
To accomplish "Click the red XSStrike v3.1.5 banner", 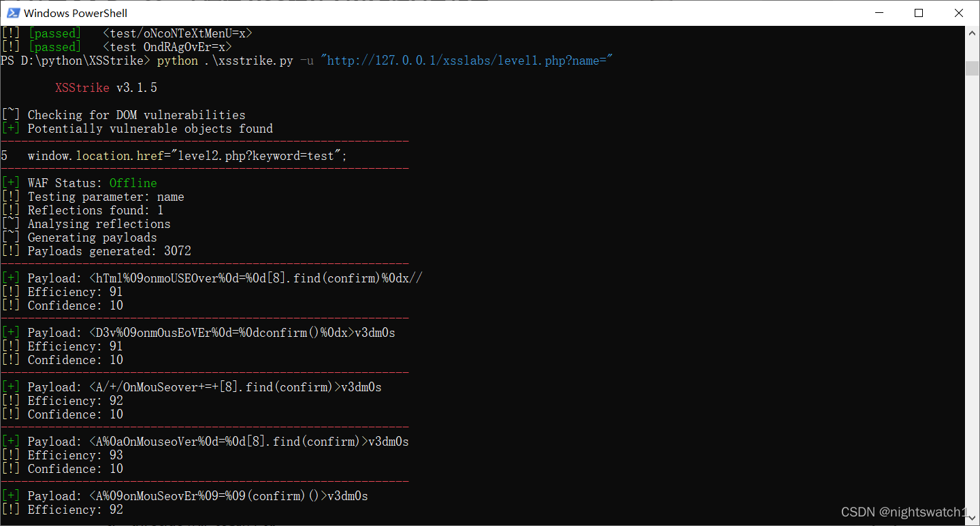I will pyautogui.click(x=106, y=88).
